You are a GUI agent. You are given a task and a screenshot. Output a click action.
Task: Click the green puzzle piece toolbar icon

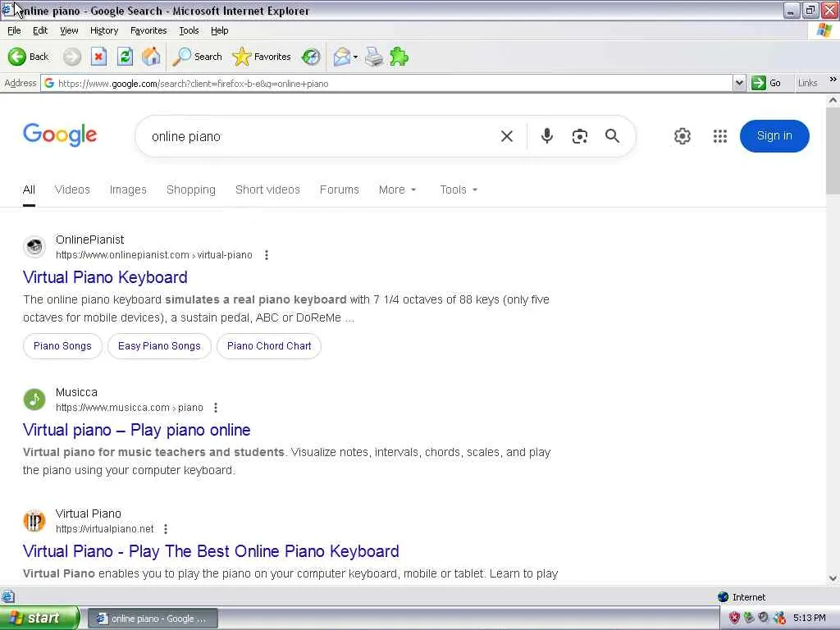point(399,57)
